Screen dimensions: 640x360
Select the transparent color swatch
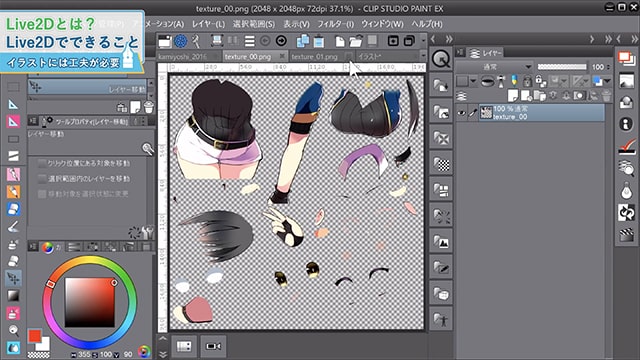click(x=38, y=355)
